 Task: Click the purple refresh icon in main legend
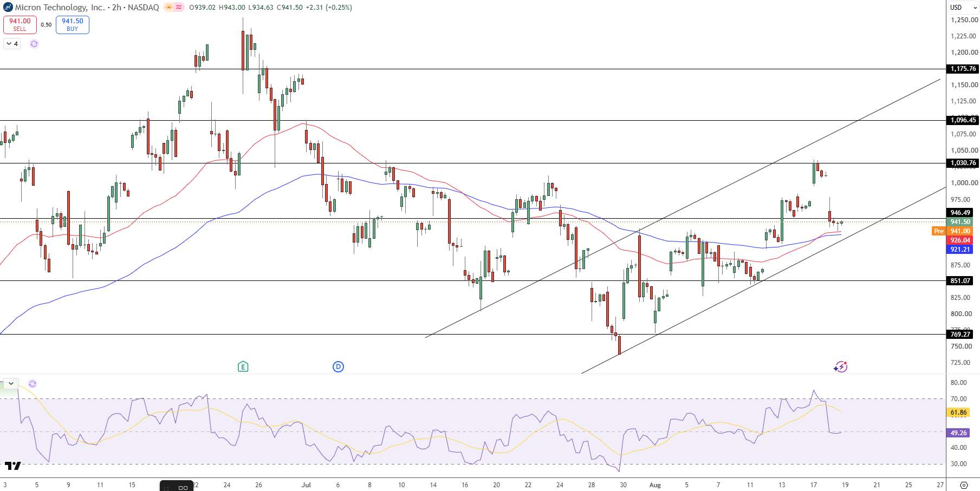(x=34, y=44)
